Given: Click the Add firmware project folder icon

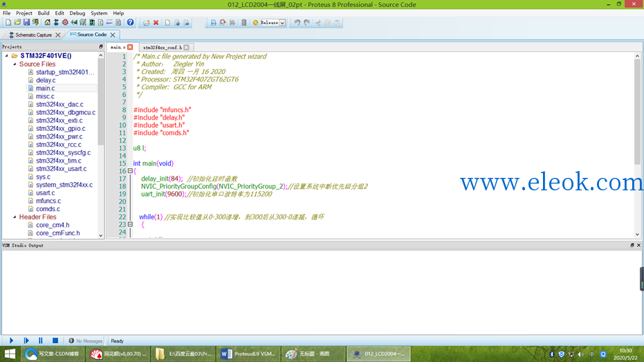Looking at the screenshot, I should (147, 23).
